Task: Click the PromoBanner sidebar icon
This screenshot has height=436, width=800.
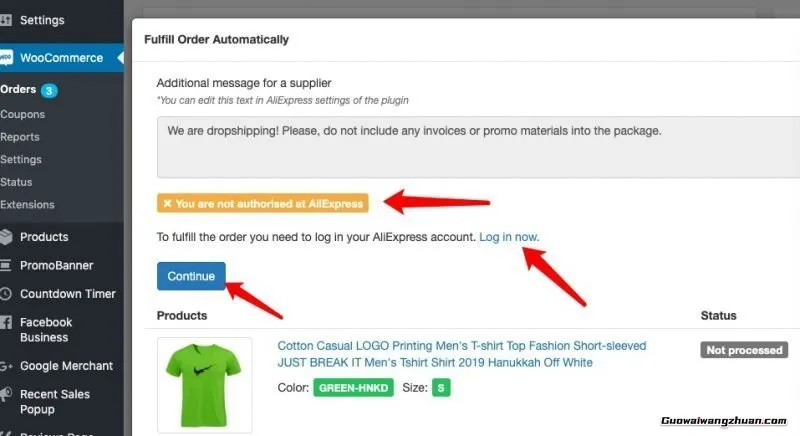Action: click(5, 265)
